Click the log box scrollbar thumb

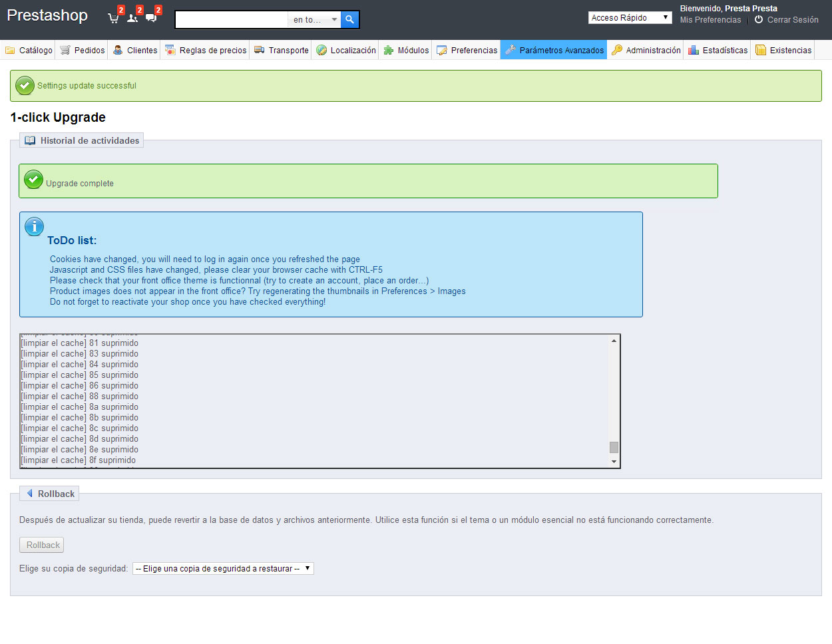(614, 447)
